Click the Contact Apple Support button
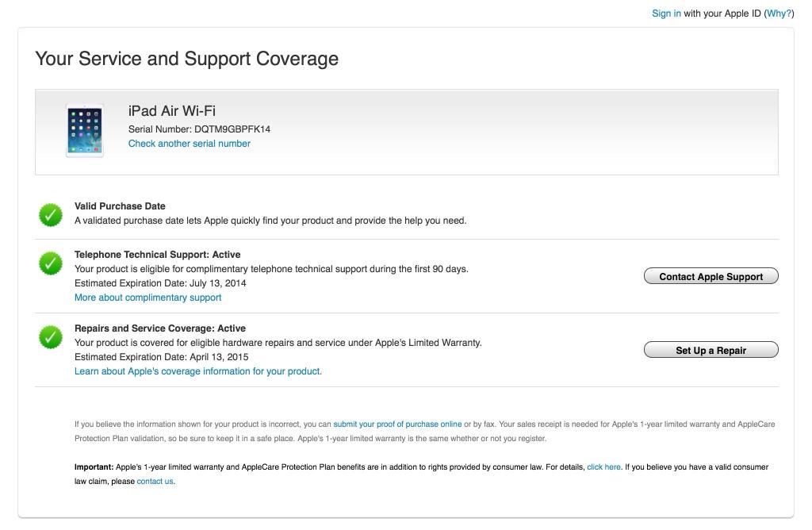This screenshot has width=812, height=530. pos(711,276)
